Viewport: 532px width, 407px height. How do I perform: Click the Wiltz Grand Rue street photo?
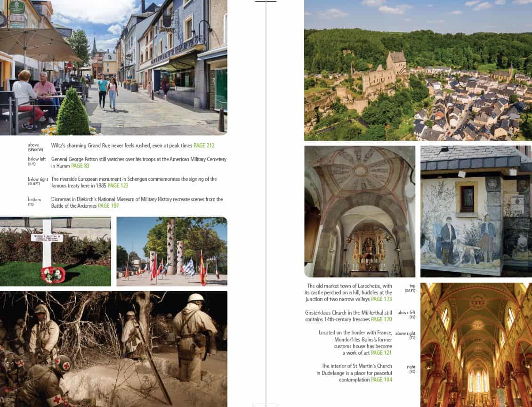tap(113, 67)
